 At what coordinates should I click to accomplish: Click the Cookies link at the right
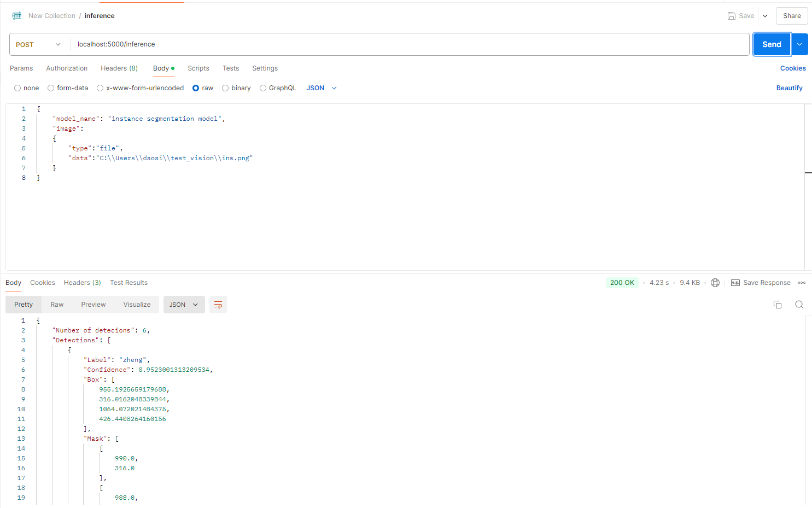click(793, 68)
